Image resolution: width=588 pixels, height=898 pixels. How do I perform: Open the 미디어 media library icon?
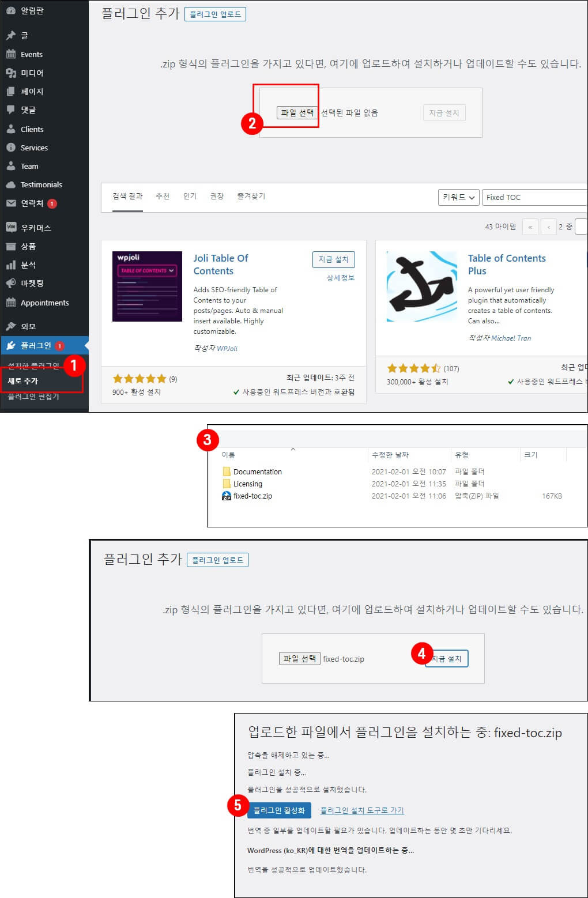(12, 73)
